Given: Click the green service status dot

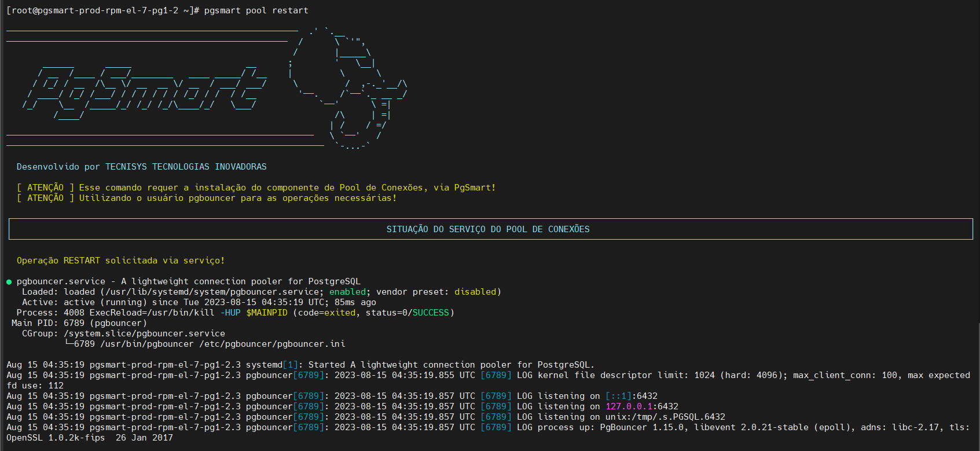Looking at the screenshot, I should tap(9, 282).
